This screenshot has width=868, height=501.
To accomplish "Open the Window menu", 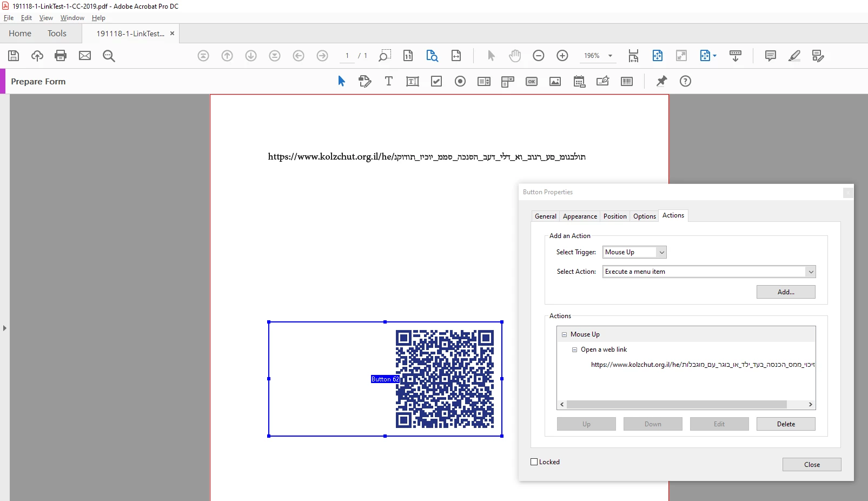I will (x=72, y=18).
